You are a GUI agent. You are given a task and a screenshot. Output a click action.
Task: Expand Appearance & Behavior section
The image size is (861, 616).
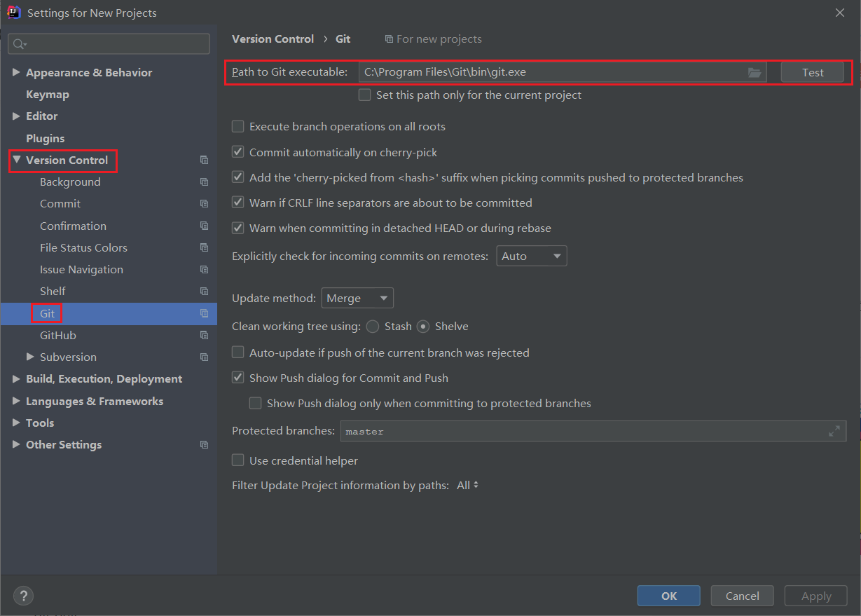(16, 72)
